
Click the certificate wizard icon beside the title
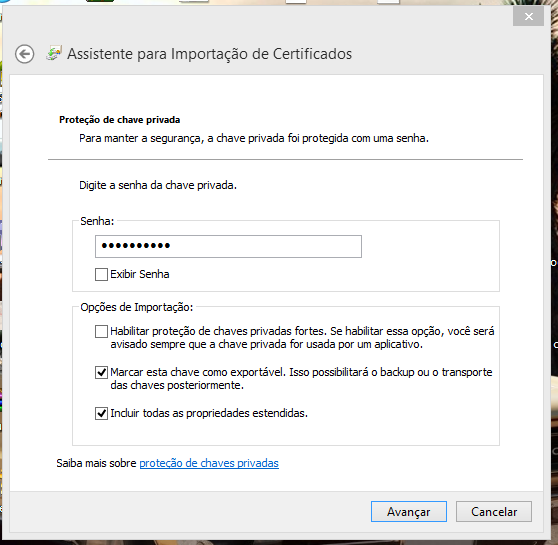click(54, 53)
